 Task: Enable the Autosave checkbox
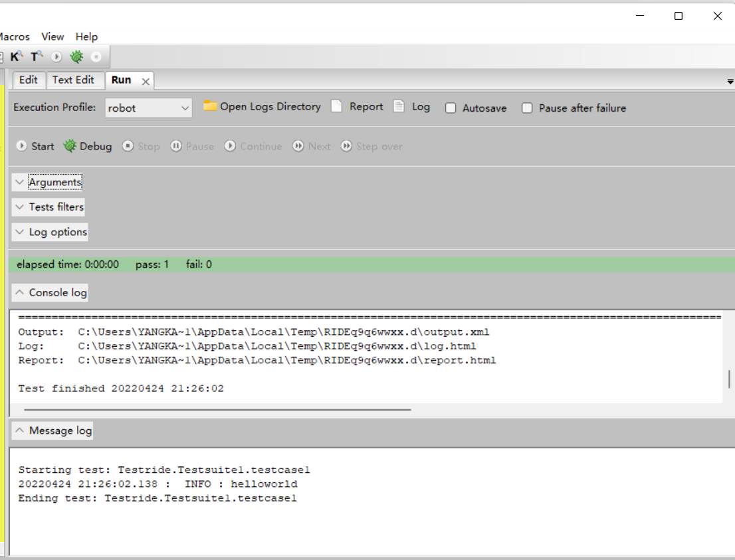451,108
